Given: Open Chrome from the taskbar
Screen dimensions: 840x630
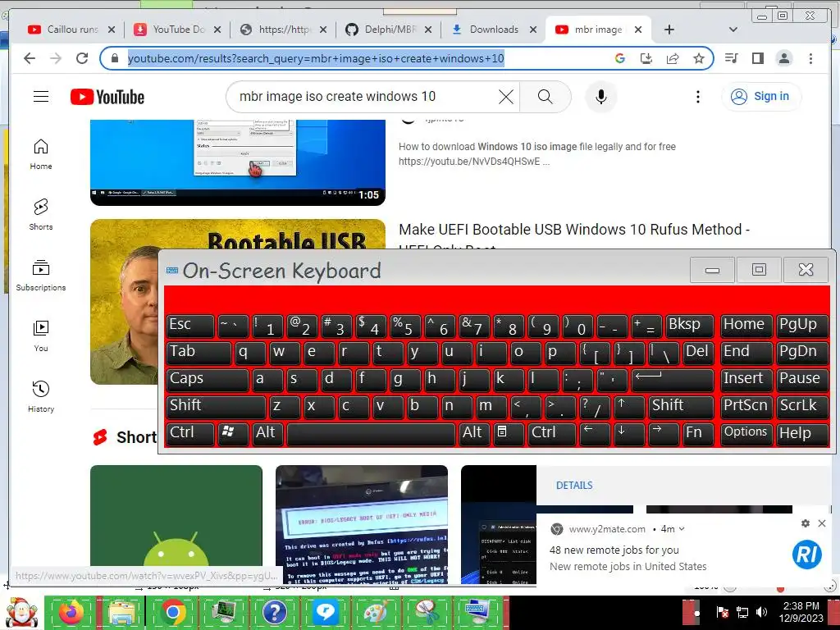Looking at the screenshot, I should pyautogui.click(x=172, y=612).
